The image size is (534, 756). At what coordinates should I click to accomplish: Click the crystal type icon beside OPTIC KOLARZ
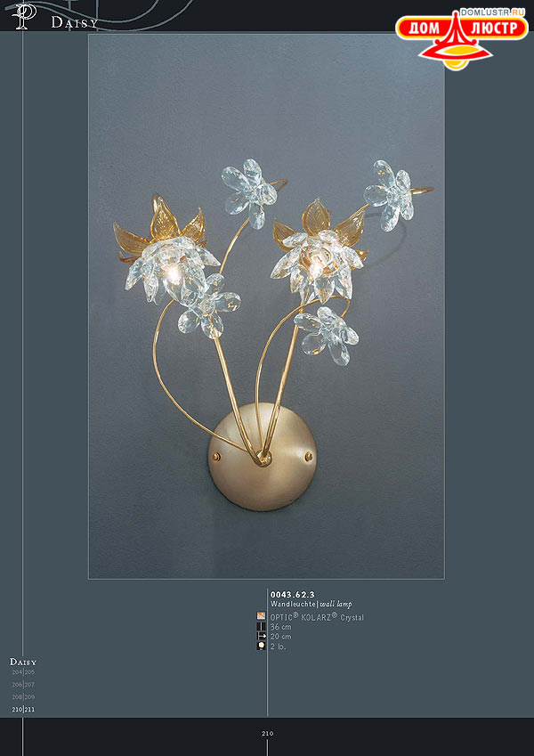261,615
